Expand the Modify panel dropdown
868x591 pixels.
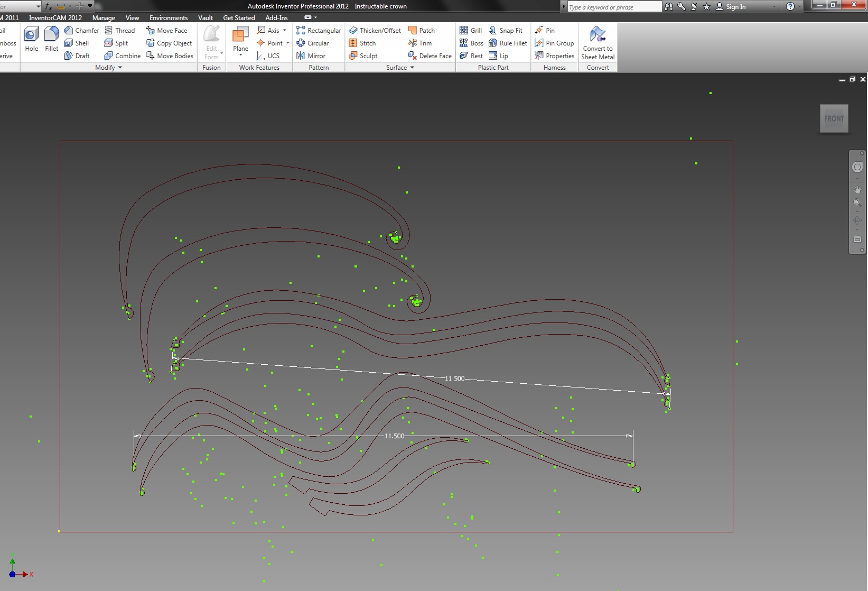pyautogui.click(x=120, y=68)
